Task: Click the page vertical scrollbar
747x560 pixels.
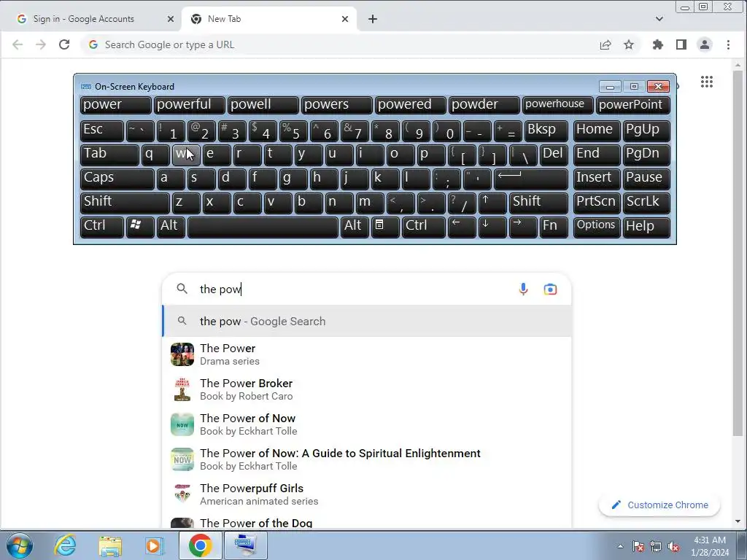Action: click(x=738, y=252)
